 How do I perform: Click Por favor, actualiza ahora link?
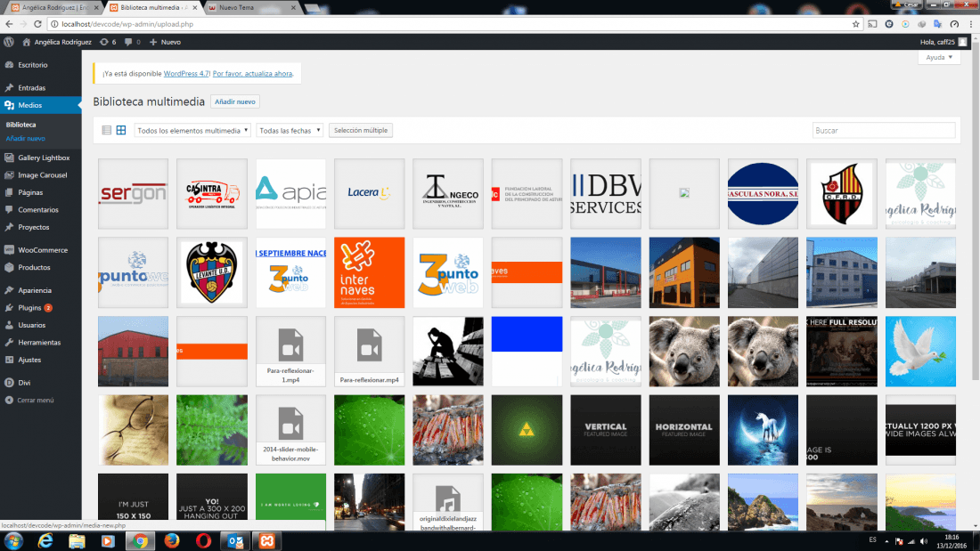pyautogui.click(x=252, y=74)
